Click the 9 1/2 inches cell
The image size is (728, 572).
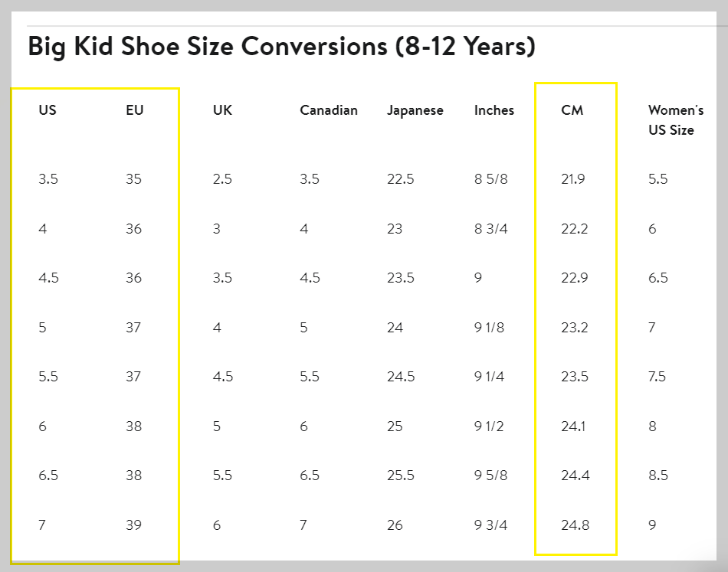[489, 427]
